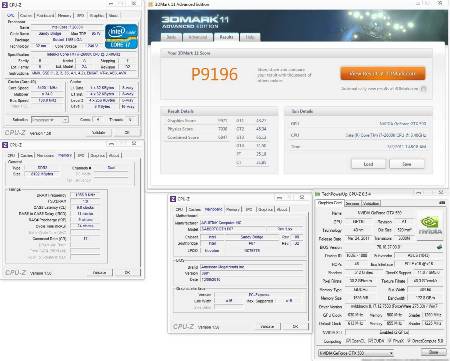Click the CPU row in Run Details
Viewport: 450px width, 361px height.
click(x=358, y=135)
